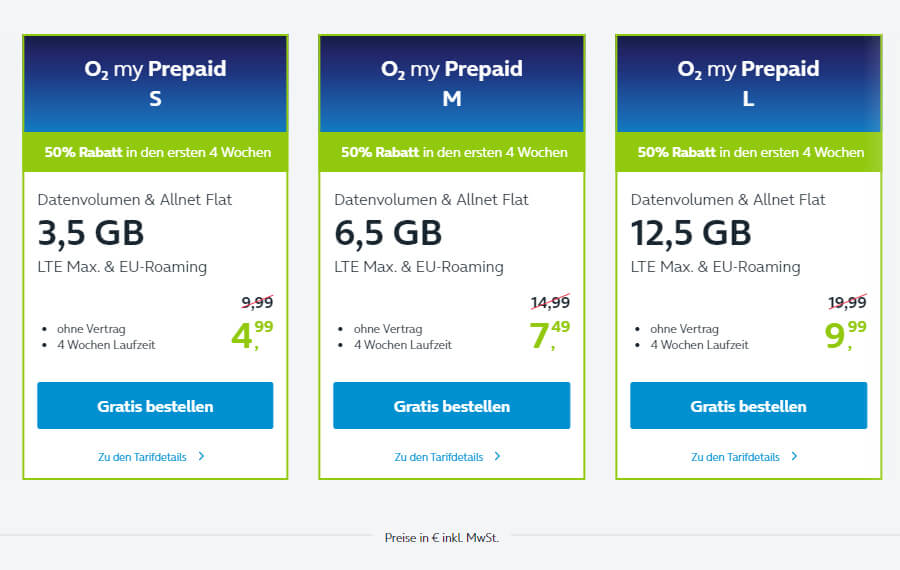900x570 pixels.
Task: Open Zu den Tarifdetails for Prepaid L
Action: (735, 457)
